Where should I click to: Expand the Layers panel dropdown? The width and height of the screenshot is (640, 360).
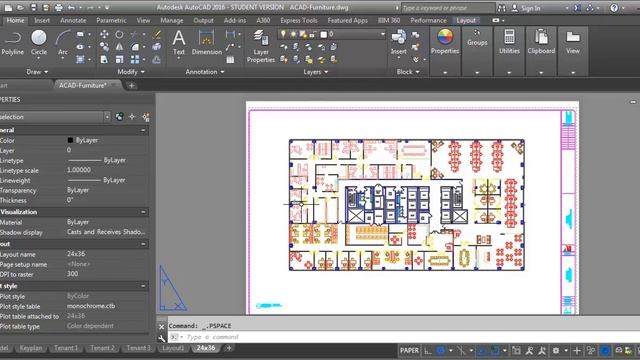pos(316,72)
